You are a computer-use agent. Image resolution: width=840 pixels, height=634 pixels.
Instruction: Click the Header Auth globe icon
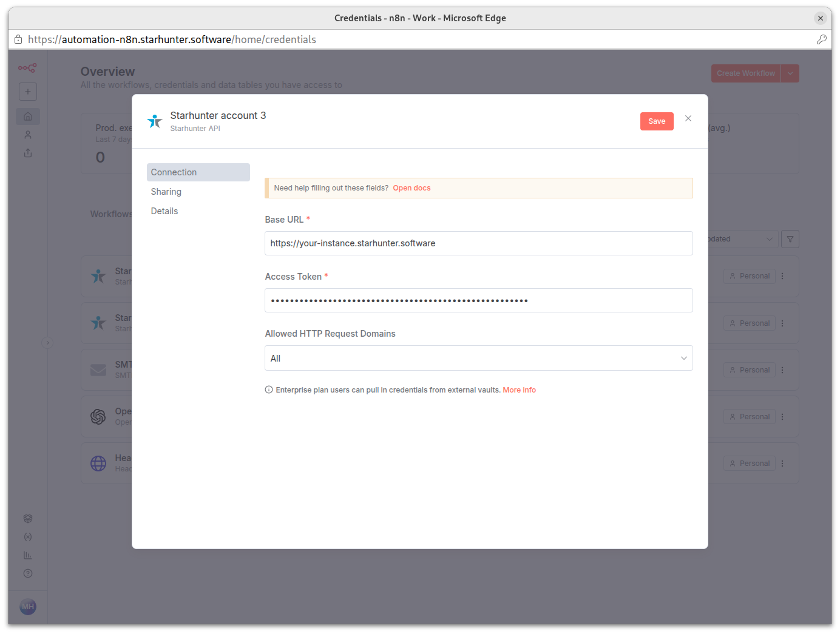tap(98, 464)
